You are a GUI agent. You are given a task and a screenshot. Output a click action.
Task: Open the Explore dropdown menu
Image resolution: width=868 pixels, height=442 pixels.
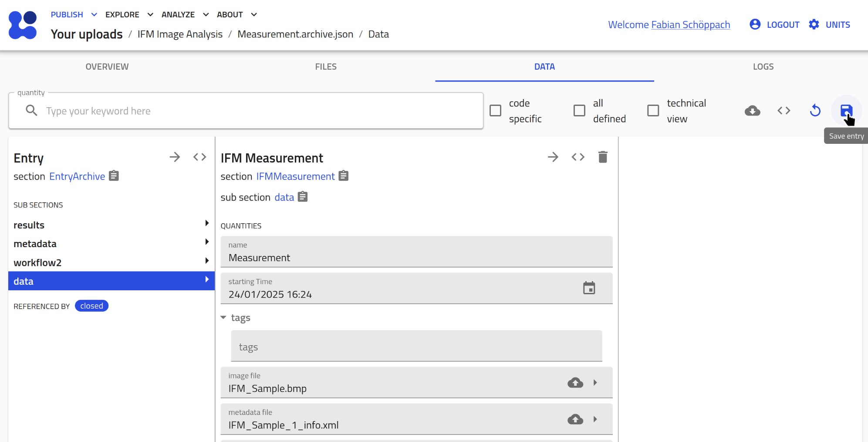point(129,15)
